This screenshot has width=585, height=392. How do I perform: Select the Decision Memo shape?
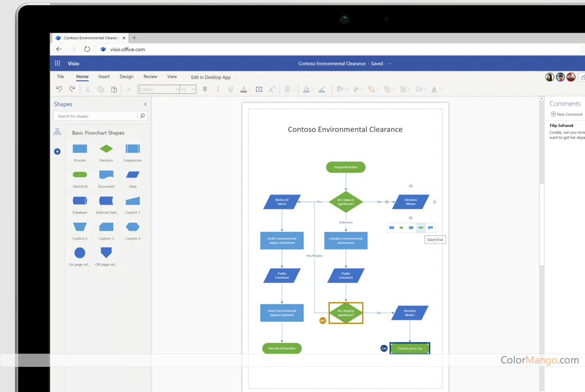(410, 202)
